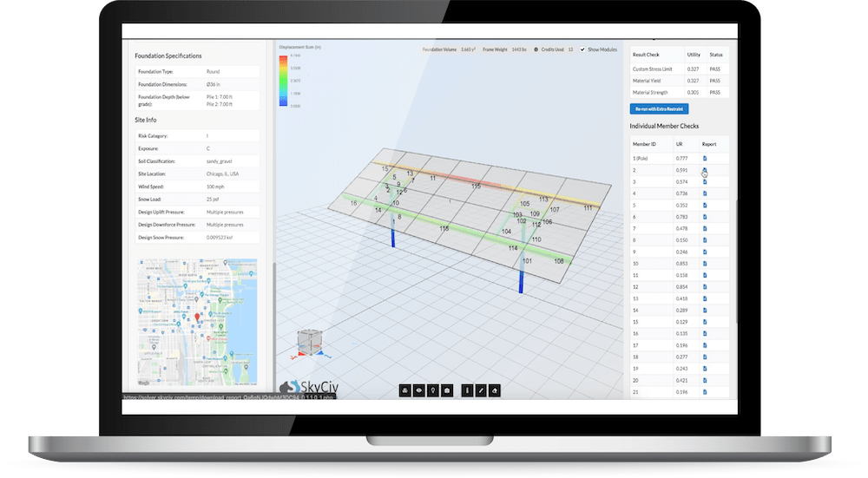The image size is (868, 478).
Task: Open report for member 1 (Pole)
Action: click(x=705, y=158)
